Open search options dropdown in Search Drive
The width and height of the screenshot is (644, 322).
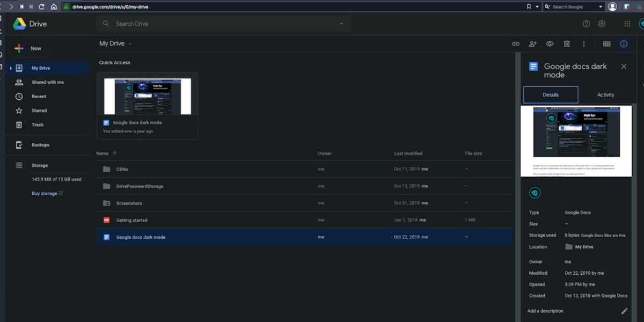pyautogui.click(x=341, y=24)
